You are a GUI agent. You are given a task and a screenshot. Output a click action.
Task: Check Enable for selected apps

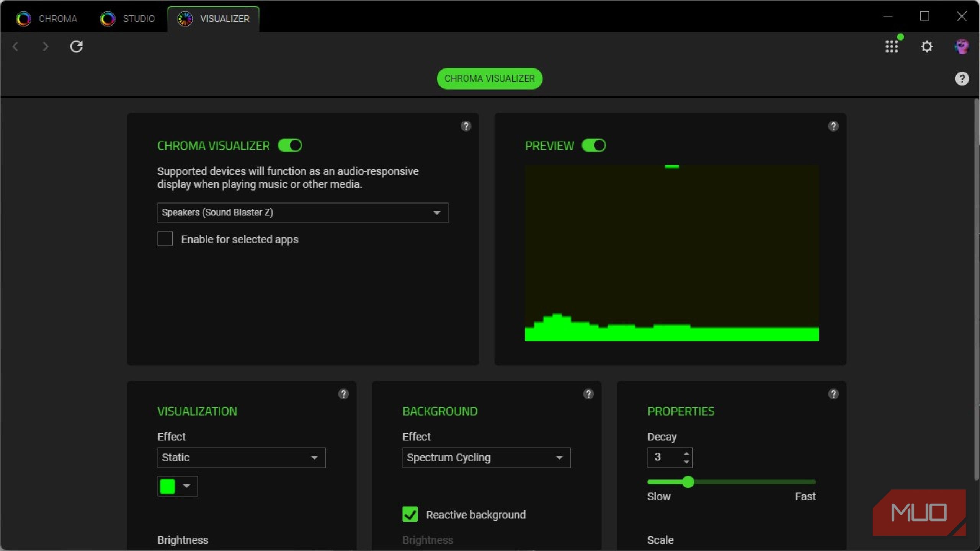tap(165, 239)
